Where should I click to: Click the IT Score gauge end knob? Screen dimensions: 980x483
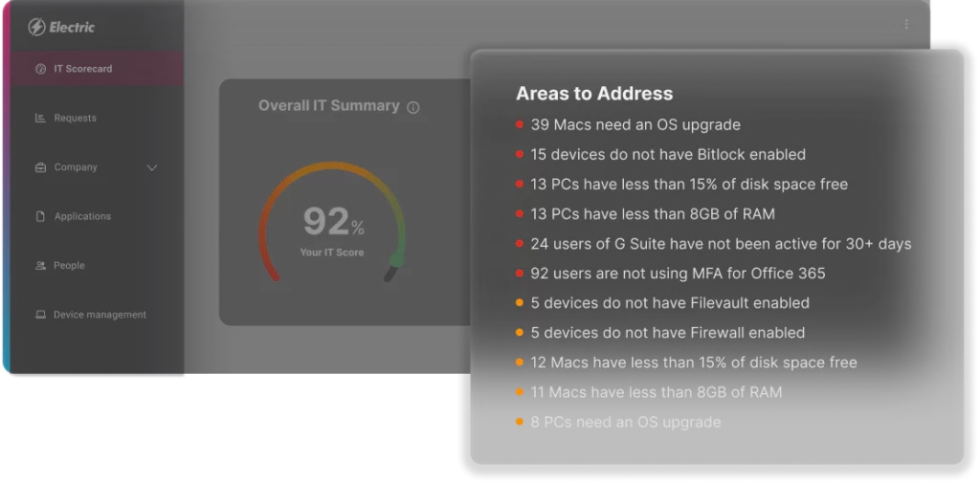[x=396, y=260]
